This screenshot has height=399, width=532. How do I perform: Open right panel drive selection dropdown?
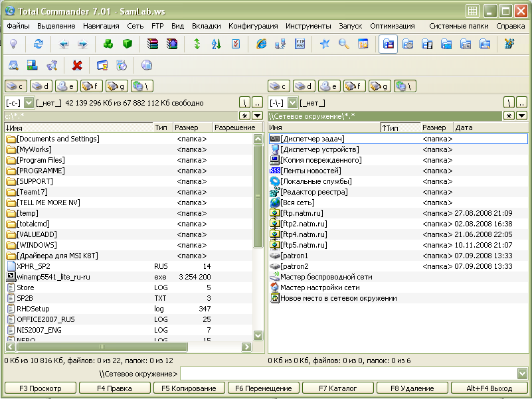click(x=292, y=103)
